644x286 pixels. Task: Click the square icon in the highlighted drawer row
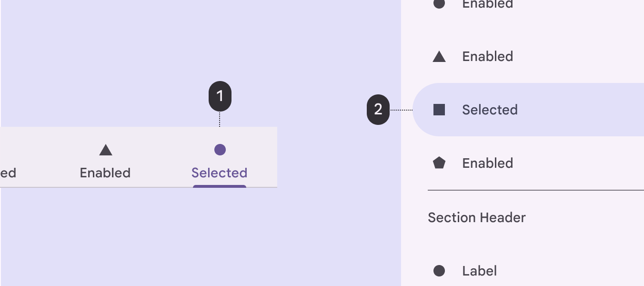(x=439, y=110)
